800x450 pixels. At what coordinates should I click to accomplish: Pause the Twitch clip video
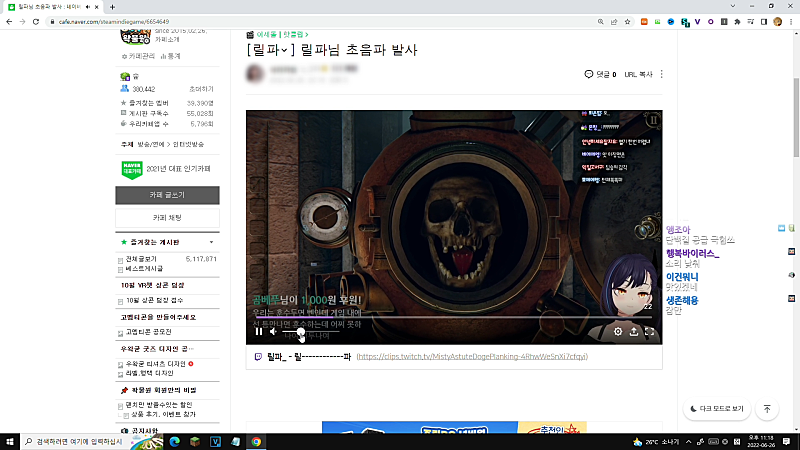[259, 332]
